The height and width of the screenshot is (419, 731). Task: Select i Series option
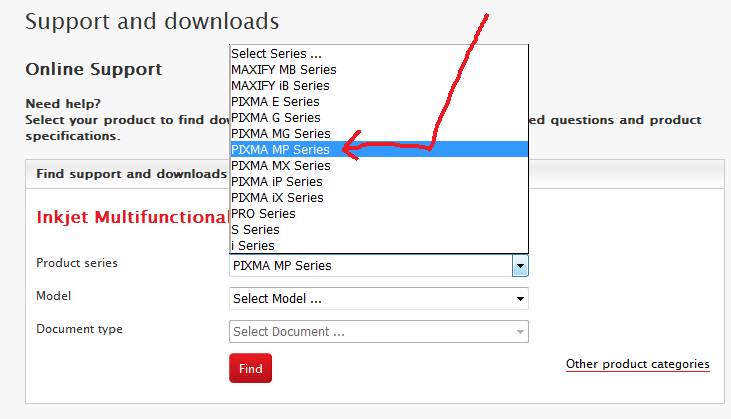pyautogui.click(x=252, y=245)
